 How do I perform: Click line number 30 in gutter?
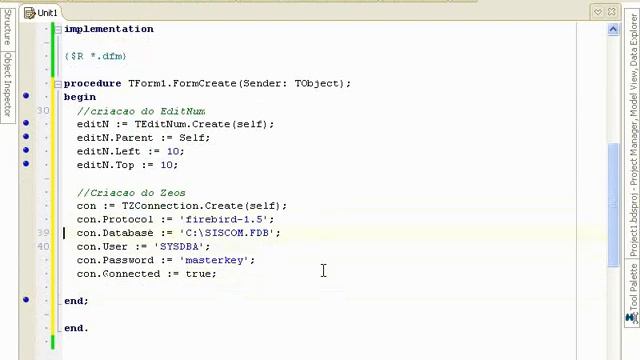point(43,111)
